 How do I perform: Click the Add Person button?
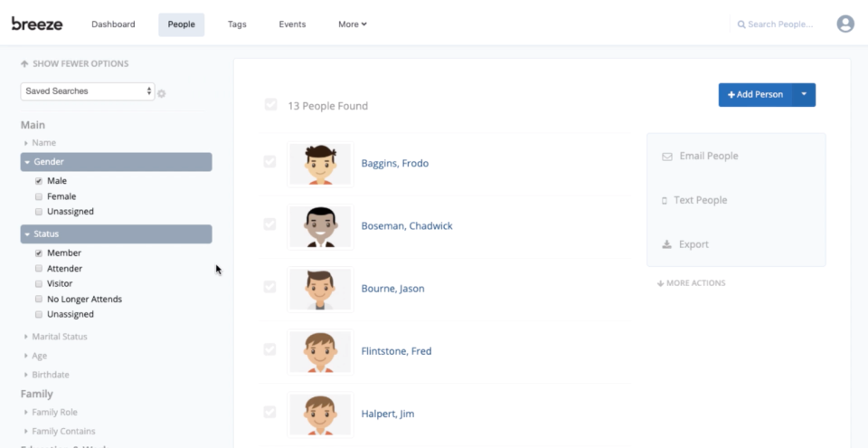pyautogui.click(x=755, y=95)
